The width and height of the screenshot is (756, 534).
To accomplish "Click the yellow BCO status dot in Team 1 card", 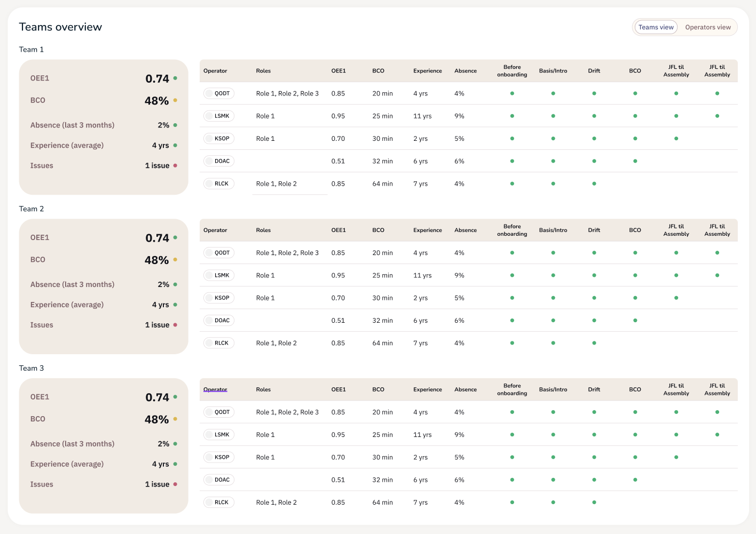I will [x=175, y=100].
